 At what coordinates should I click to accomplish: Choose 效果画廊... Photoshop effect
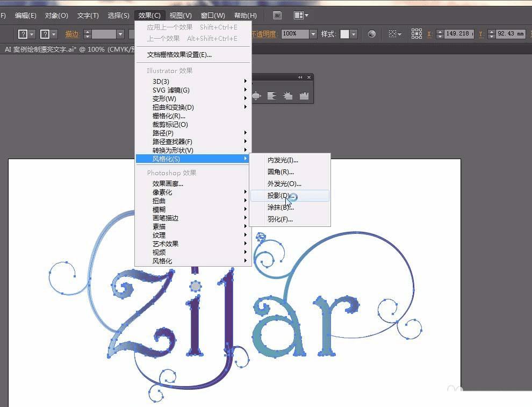pos(193,184)
